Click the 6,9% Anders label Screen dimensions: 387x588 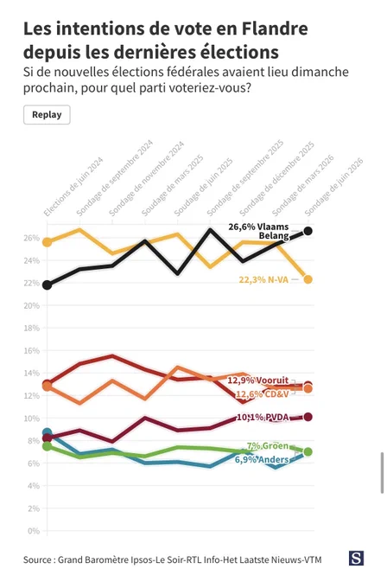coord(262,459)
